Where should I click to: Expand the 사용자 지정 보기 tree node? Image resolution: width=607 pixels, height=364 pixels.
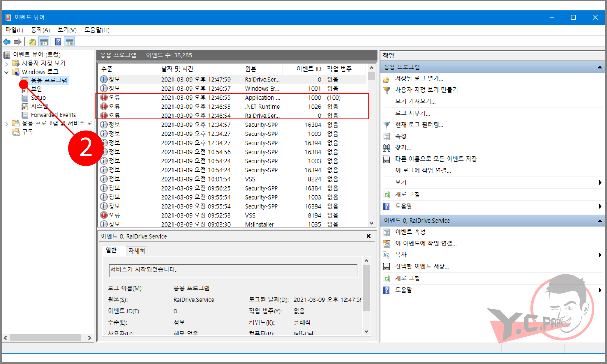click(6, 63)
